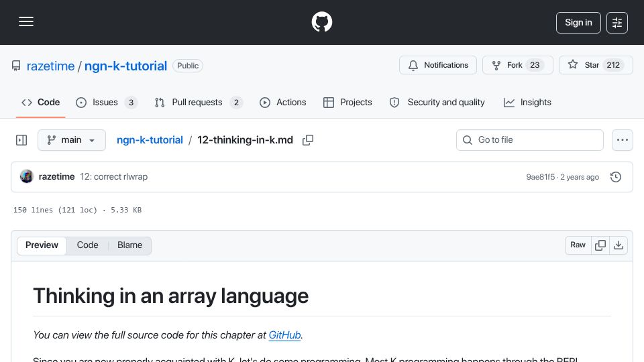Select the Code tab

click(41, 103)
